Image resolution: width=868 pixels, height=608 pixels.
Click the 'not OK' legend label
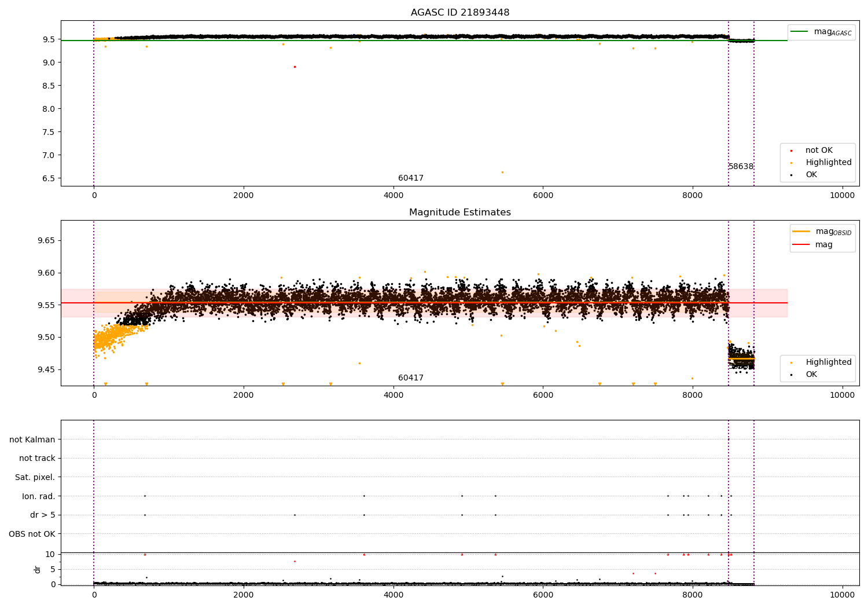click(819, 151)
